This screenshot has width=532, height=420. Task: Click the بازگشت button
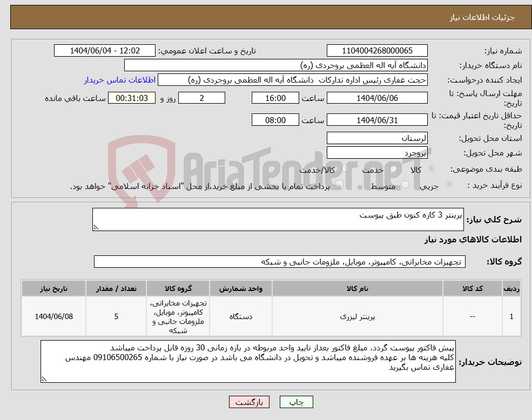(248, 402)
